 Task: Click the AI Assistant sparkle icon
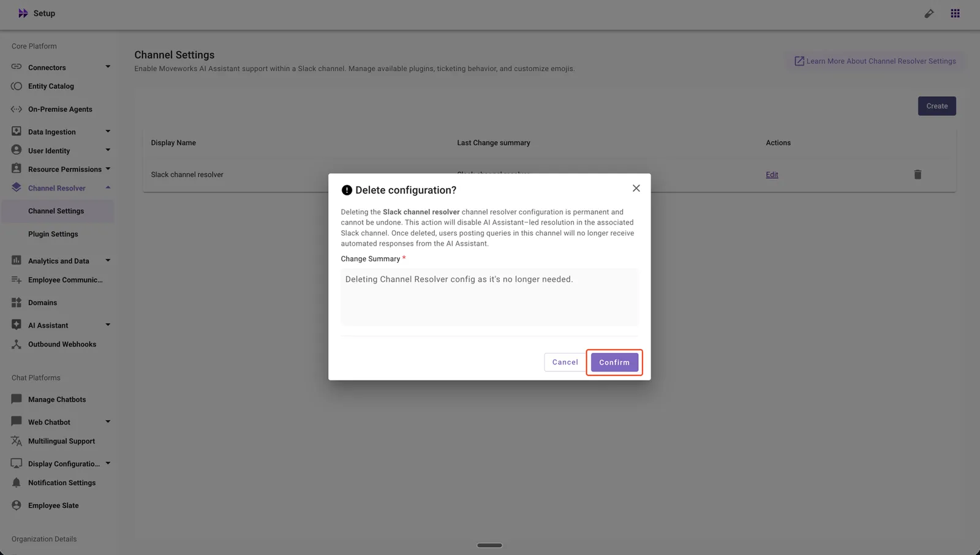pyautogui.click(x=17, y=325)
